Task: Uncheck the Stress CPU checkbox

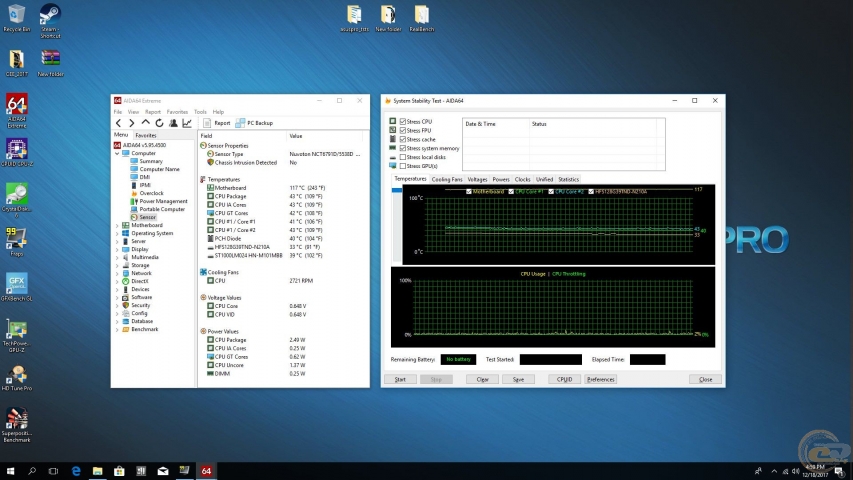Action: 403,121
